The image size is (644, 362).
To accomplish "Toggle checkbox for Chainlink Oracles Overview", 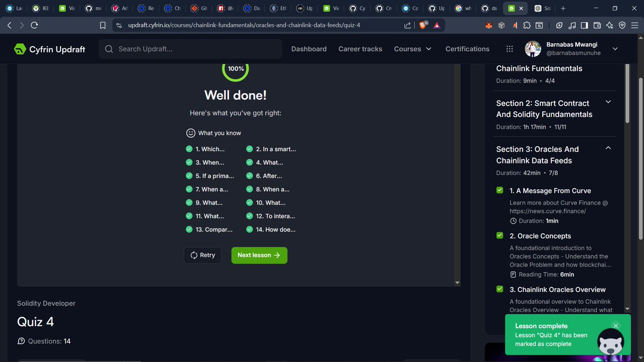I will pyautogui.click(x=500, y=289).
